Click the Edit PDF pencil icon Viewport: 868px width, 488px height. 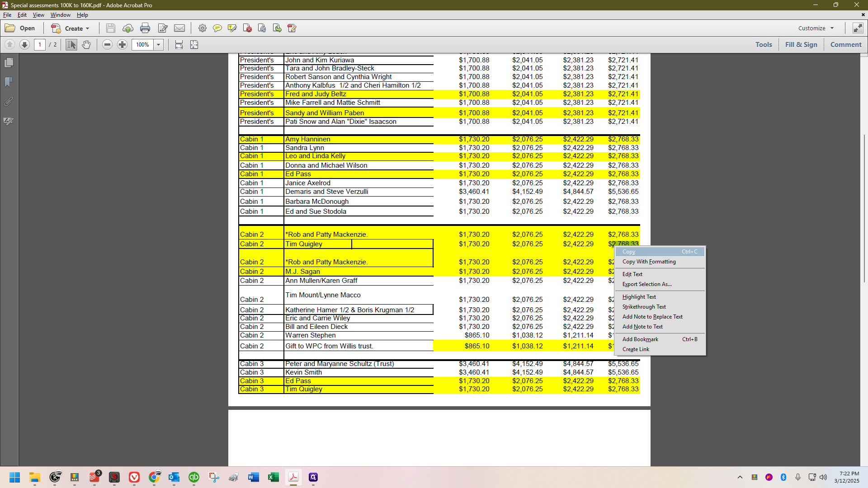point(292,28)
